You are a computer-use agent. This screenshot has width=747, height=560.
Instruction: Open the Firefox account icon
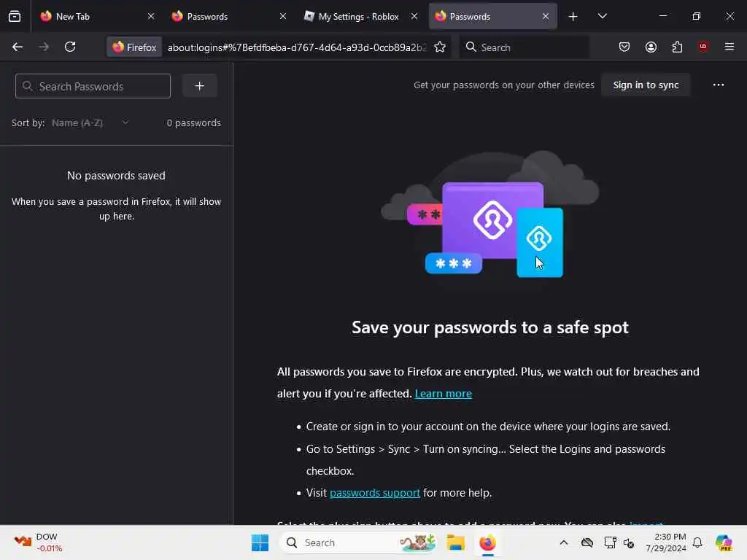[651, 47]
